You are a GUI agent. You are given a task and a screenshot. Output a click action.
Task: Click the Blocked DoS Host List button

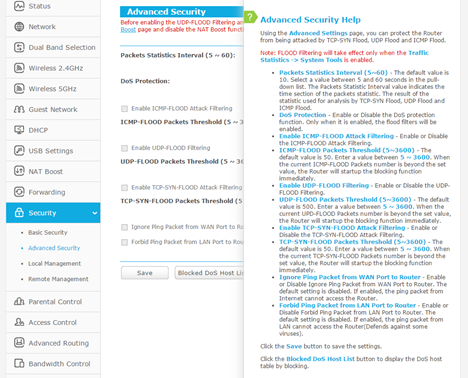[210, 273]
